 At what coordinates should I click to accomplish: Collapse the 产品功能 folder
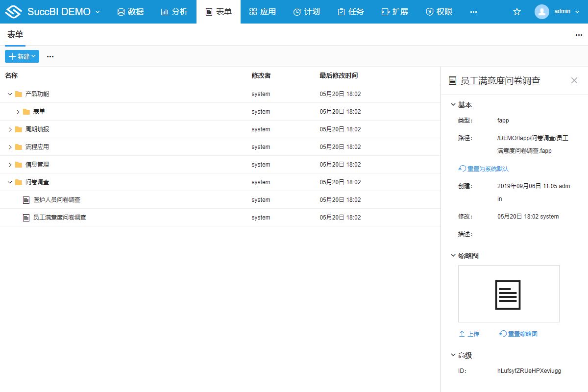10,94
